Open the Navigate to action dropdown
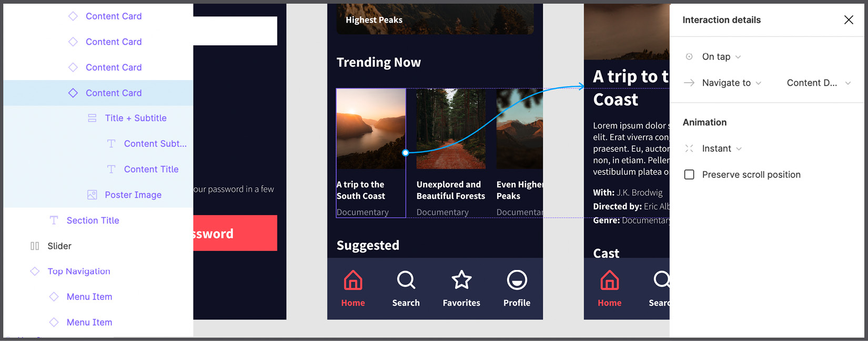Screen dimensions: 868x341 pos(731,83)
